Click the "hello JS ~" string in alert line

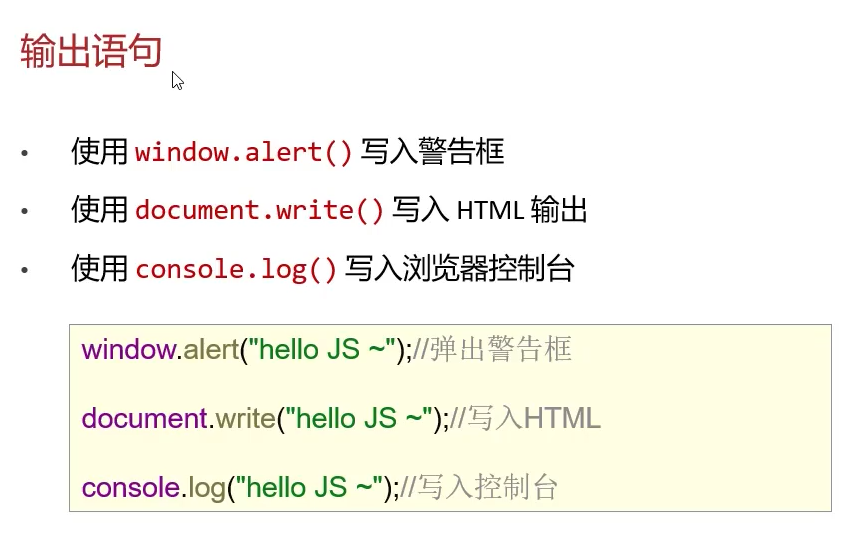point(322,349)
